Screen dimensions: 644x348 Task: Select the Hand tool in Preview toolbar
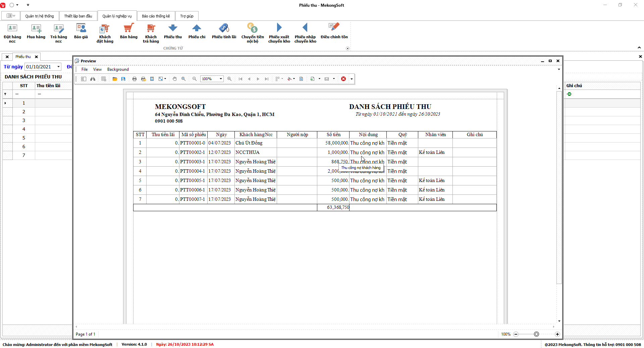175,79
